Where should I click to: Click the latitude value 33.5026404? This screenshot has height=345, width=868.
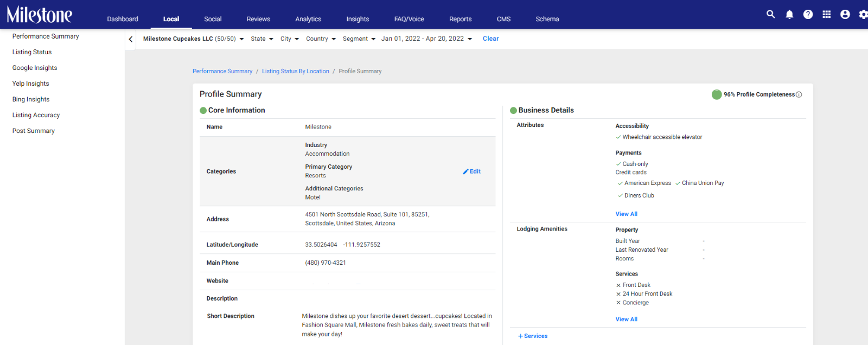(x=321, y=245)
